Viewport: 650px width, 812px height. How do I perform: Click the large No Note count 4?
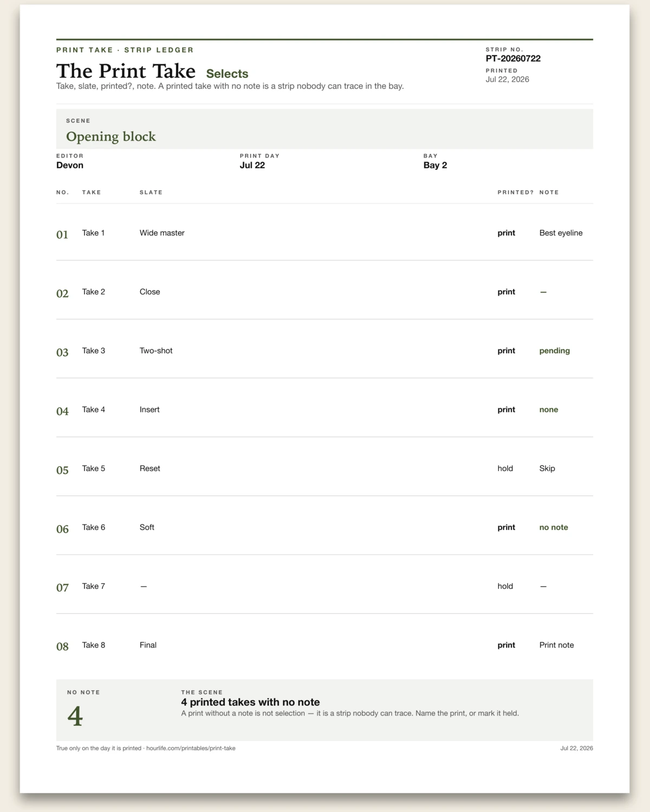[x=75, y=716]
